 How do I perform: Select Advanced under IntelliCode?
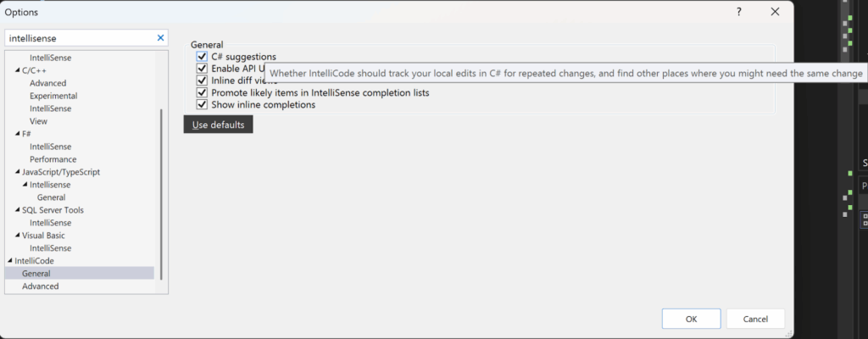coord(41,286)
